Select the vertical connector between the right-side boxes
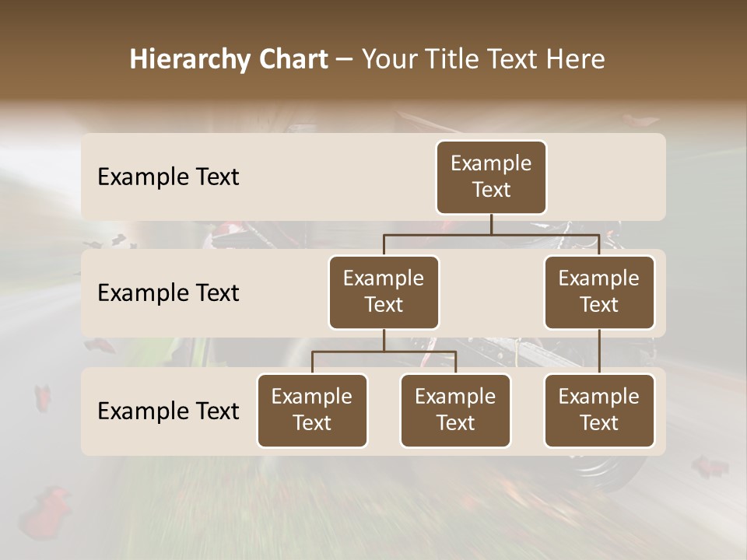This screenshot has height=560, width=747. (x=599, y=352)
